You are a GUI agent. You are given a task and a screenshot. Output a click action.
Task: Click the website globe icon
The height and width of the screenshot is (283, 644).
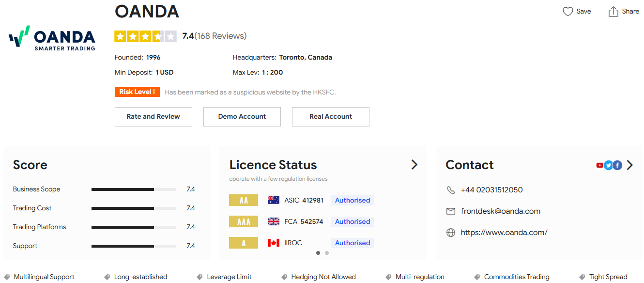(x=451, y=233)
